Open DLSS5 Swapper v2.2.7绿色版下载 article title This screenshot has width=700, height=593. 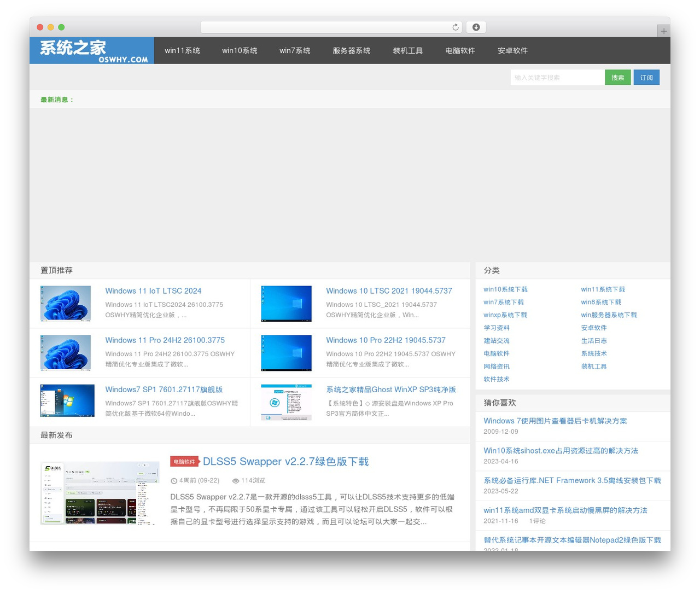click(285, 462)
